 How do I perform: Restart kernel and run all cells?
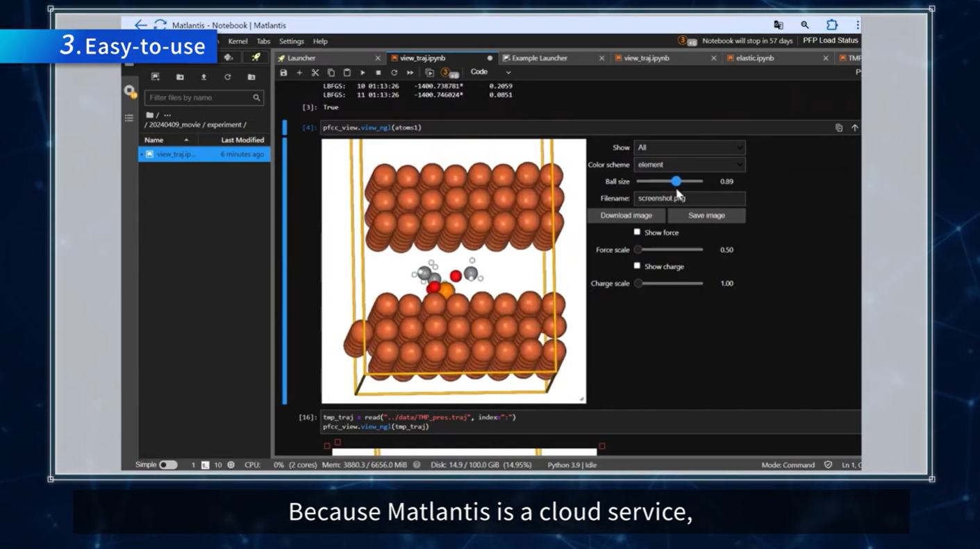[410, 72]
